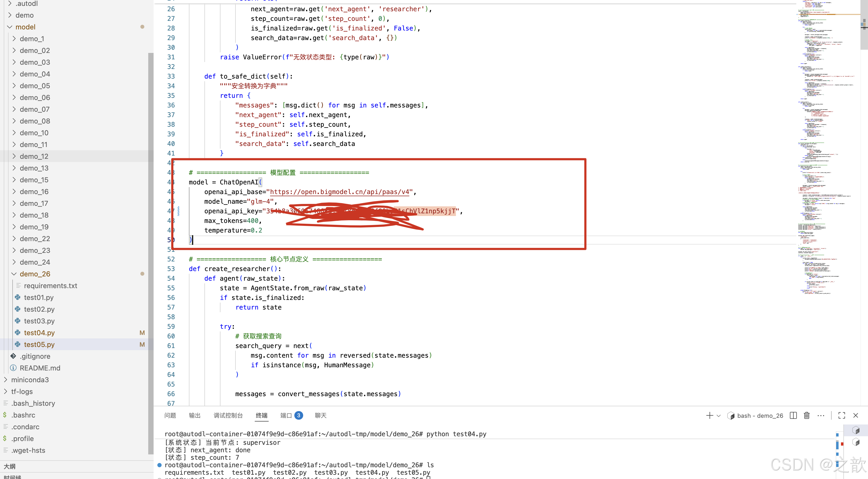
Task: Open README.md in the explorer
Action: coord(40,368)
